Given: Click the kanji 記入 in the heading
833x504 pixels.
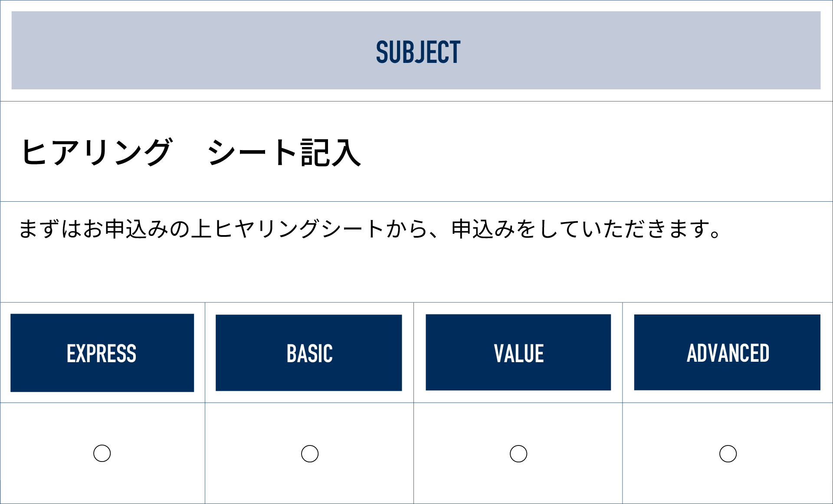Looking at the screenshot, I should pyautogui.click(x=331, y=152).
